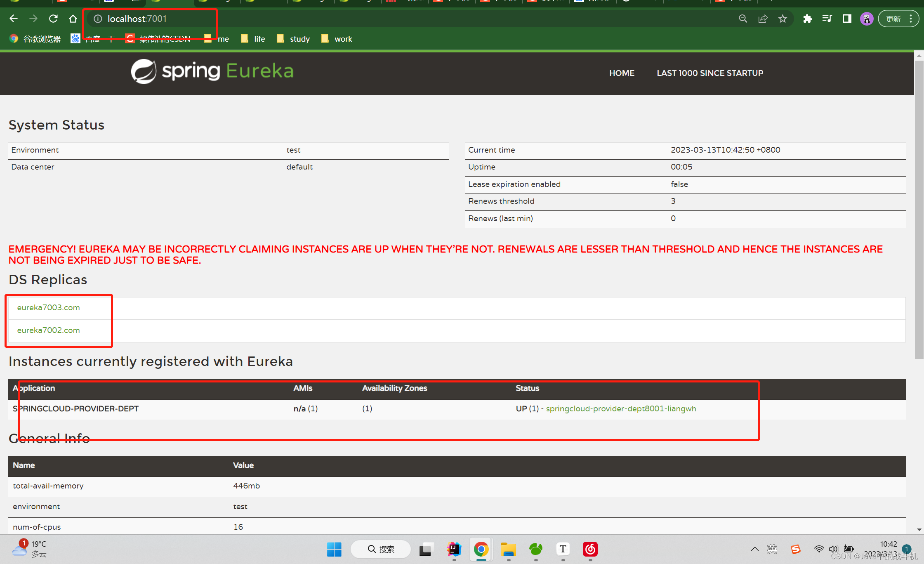Open the eureka7003.com replica link
Screen dimensions: 924x564
pyautogui.click(x=48, y=307)
